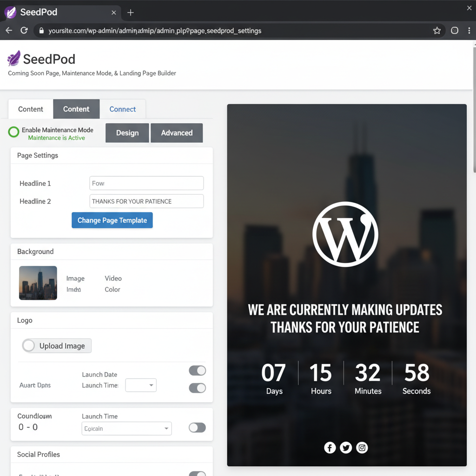Open the Countdown Launch Time selector
The height and width of the screenshot is (476, 476).
pos(126,428)
